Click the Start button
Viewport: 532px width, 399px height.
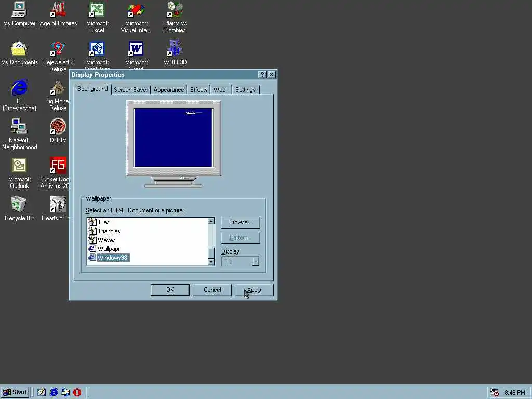pyautogui.click(x=15, y=392)
